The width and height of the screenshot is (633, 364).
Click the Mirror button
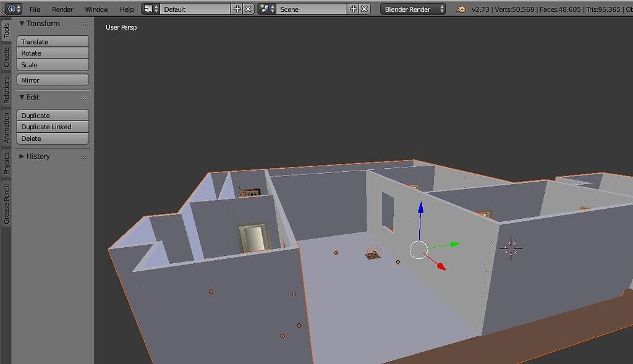click(x=53, y=80)
